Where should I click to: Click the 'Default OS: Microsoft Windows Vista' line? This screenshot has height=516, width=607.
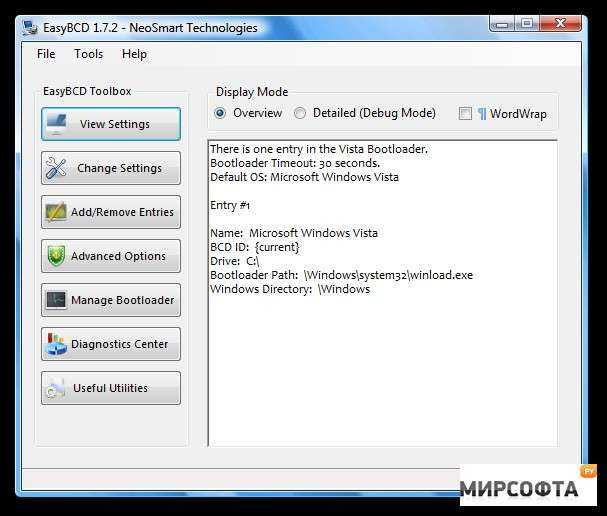[x=304, y=177]
